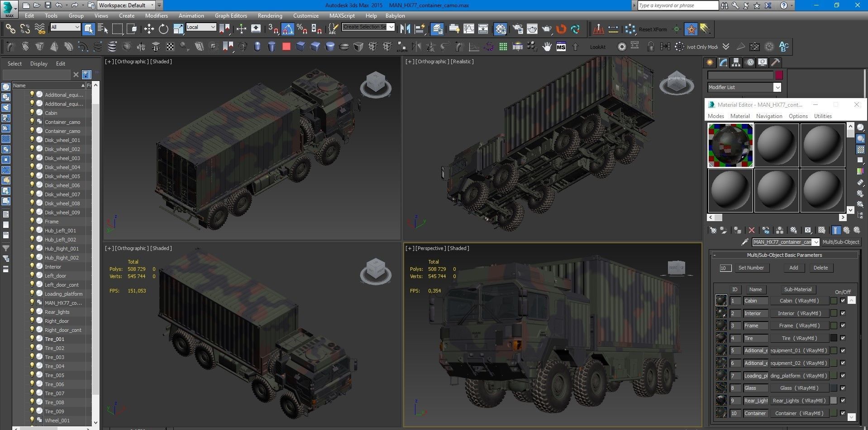Click the Mirror tool icon

point(405,29)
